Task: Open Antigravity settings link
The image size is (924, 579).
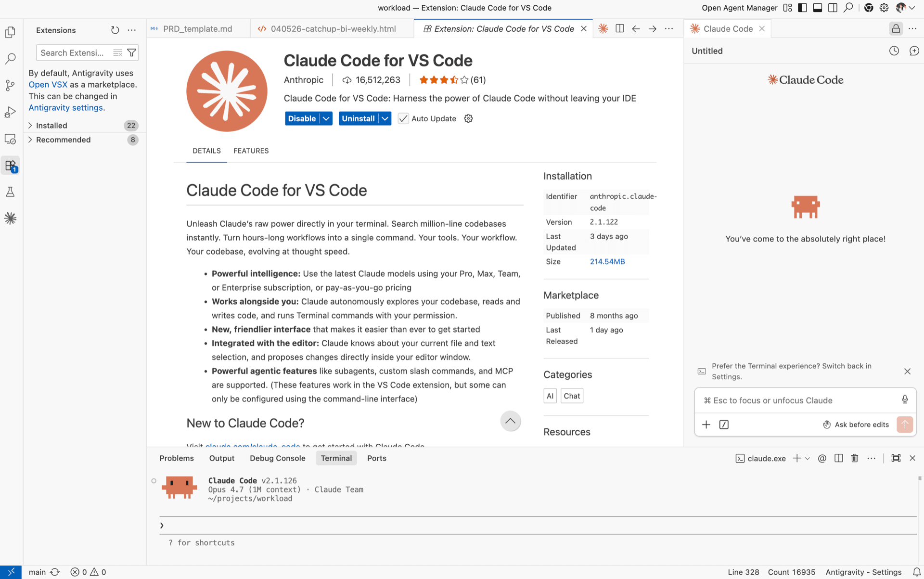Action: tap(65, 108)
